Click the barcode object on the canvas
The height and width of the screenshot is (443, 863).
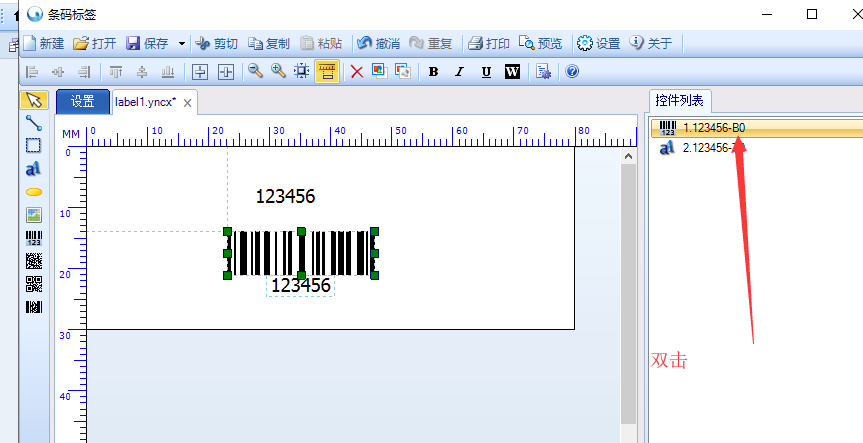coord(300,252)
